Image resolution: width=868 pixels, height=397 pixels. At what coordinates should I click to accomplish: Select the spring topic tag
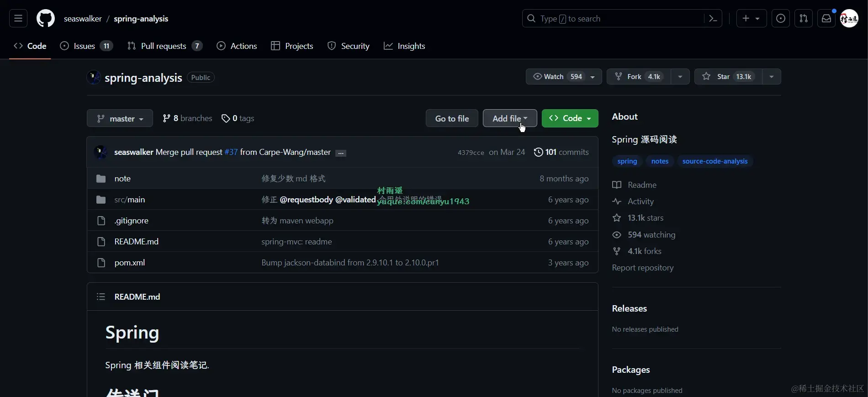(627, 161)
